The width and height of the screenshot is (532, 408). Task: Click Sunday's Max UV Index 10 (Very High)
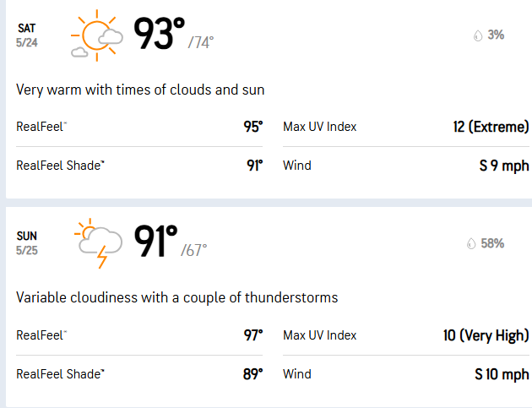486,335
